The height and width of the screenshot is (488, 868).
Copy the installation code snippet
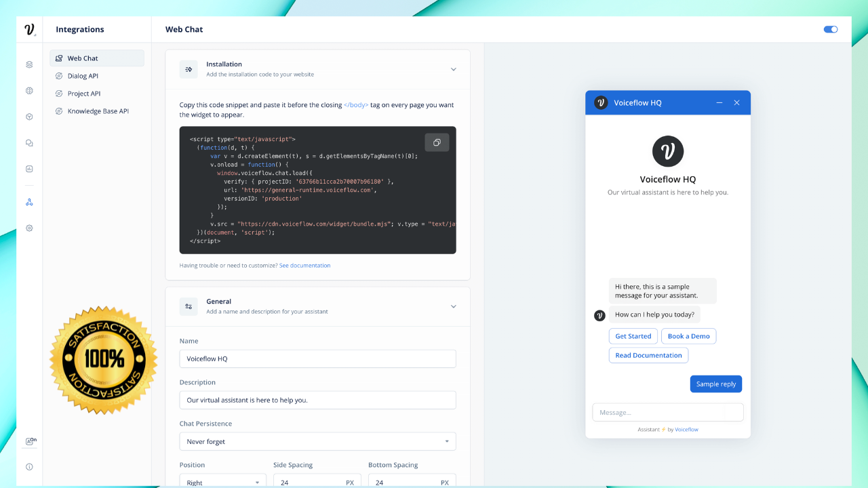point(437,142)
